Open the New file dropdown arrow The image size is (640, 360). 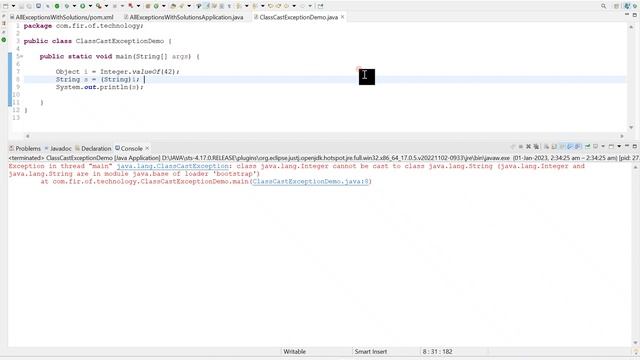click(x=13, y=6)
